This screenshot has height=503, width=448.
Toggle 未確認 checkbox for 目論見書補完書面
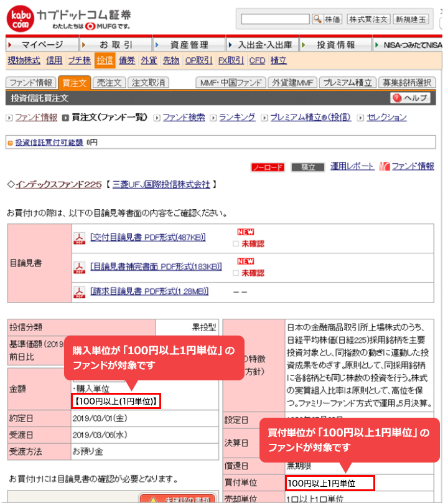(236, 273)
